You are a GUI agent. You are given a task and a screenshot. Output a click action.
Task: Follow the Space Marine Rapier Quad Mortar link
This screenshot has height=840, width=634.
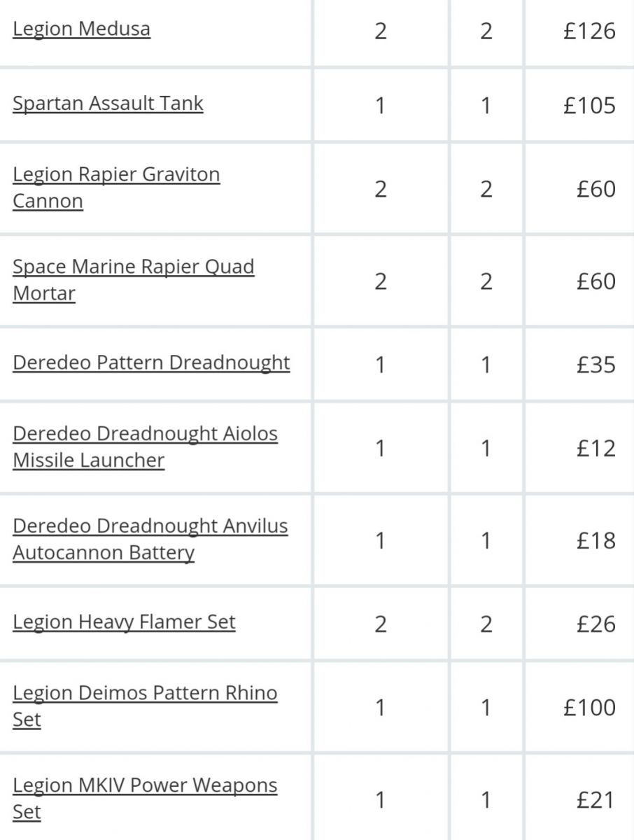point(133,267)
